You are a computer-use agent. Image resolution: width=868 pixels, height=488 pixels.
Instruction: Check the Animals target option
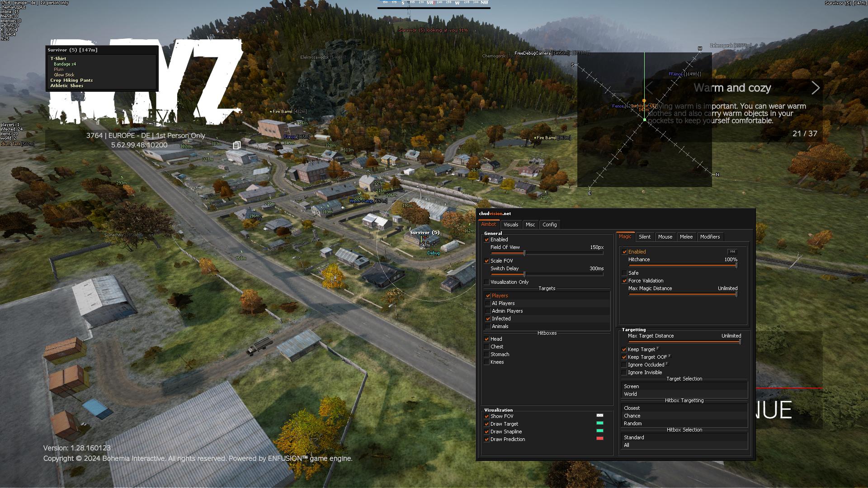click(x=488, y=326)
